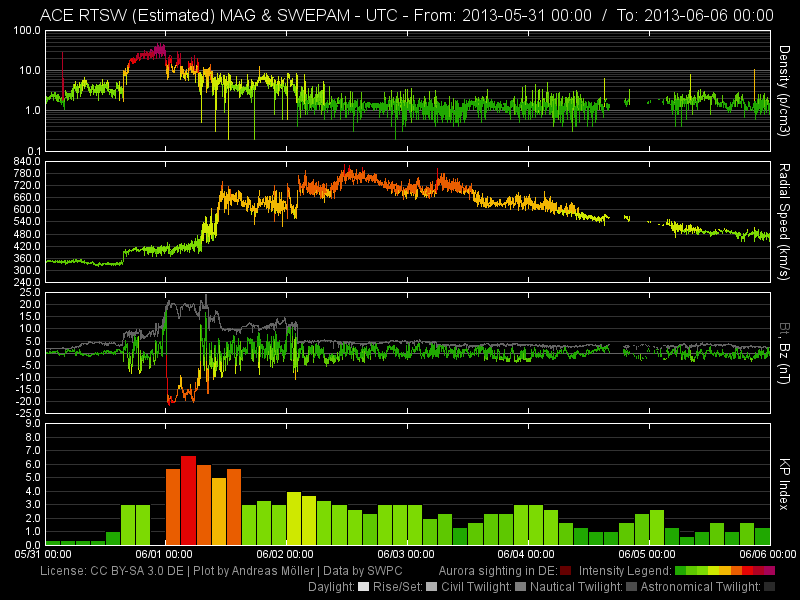Click the 06/05 00:00 time axis label
Screen dimensions: 800x600
[x=651, y=553]
